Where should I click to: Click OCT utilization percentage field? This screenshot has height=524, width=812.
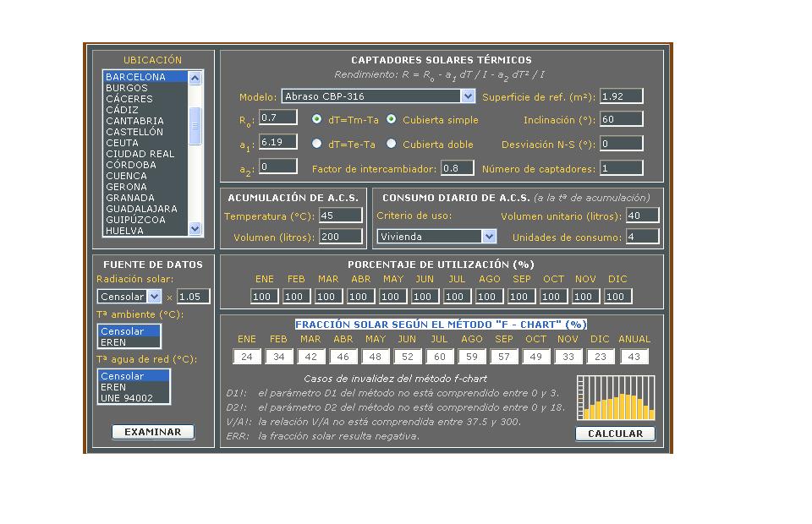point(553,297)
